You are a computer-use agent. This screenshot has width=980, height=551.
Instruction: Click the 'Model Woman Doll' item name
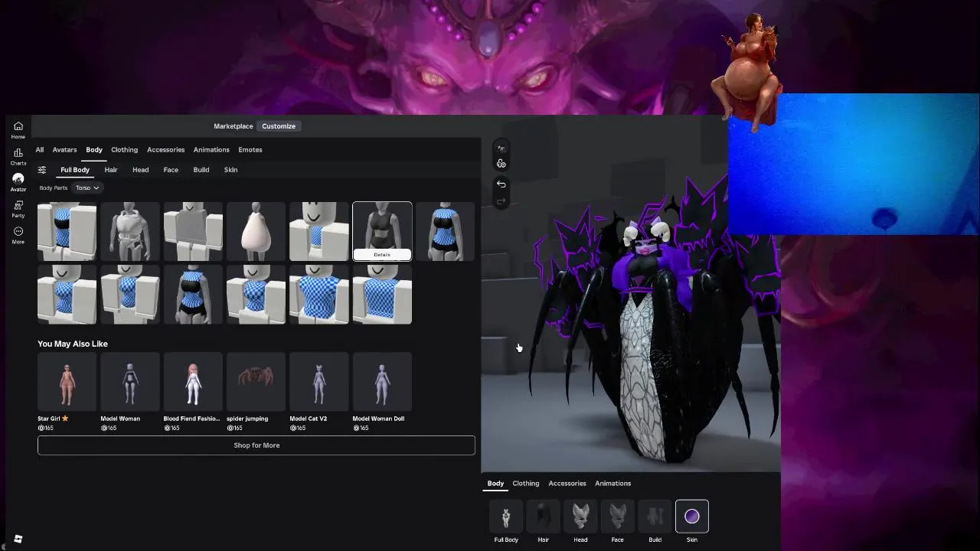coord(378,419)
